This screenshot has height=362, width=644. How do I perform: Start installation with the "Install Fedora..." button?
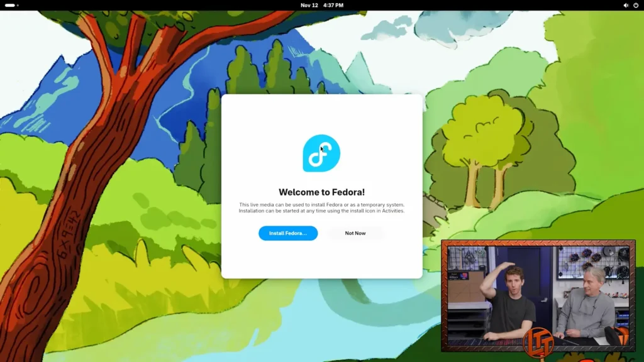(x=287, y=233)
